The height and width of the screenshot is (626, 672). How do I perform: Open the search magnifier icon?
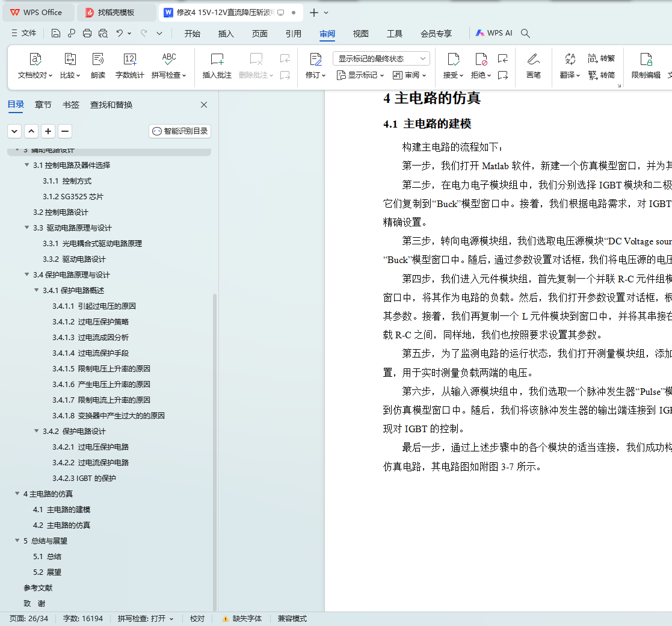tap(525, 34)
